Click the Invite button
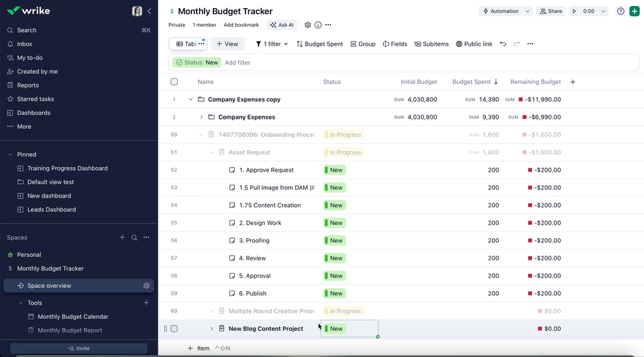 pos(78,348)
